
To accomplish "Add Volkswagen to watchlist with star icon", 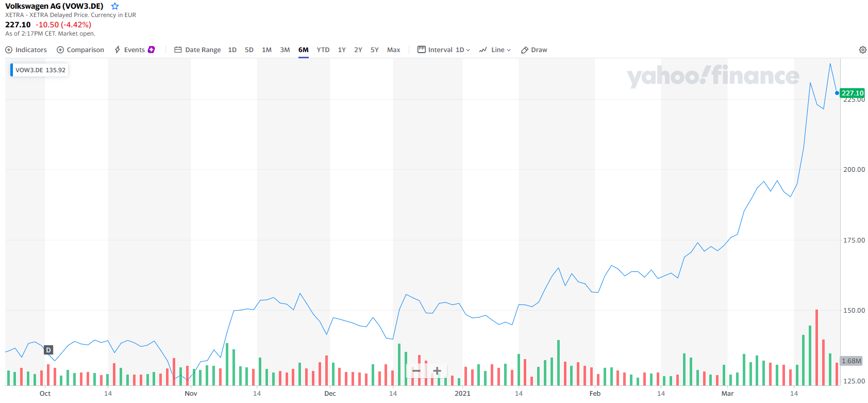I will tap(115, 6).
